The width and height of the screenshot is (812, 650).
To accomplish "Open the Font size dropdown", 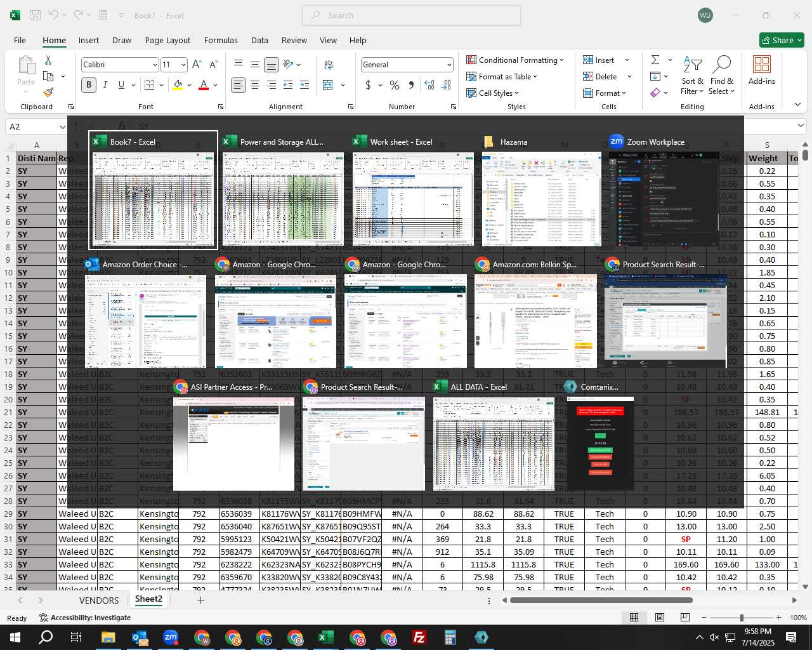I will [183, 65].
